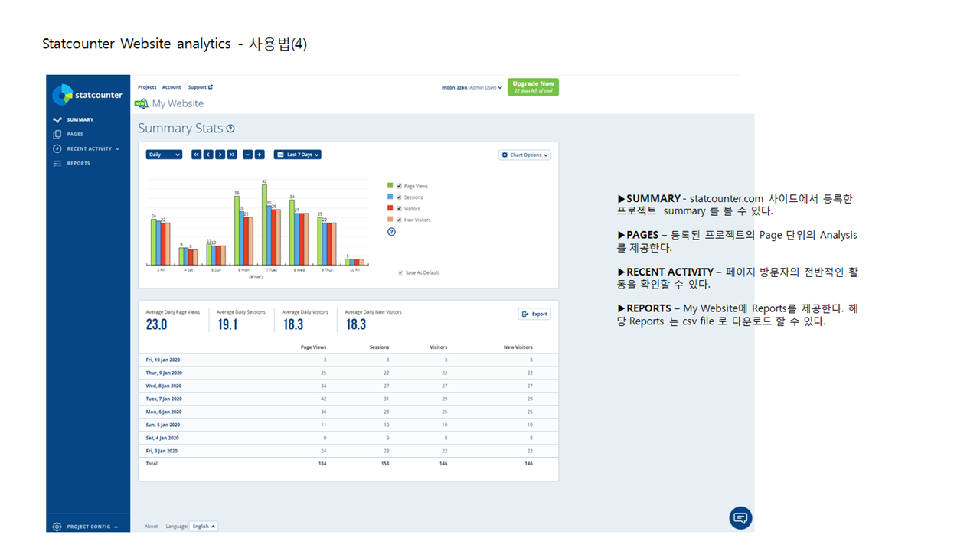Toggle the Save As Default checkbox
Screen dimensions: 980x551
point(400,272)
